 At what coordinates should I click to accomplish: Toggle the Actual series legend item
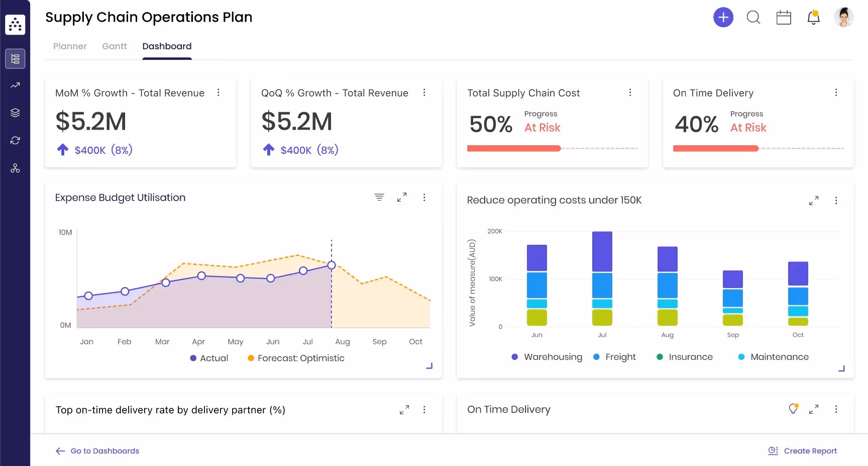click(209, 358)
